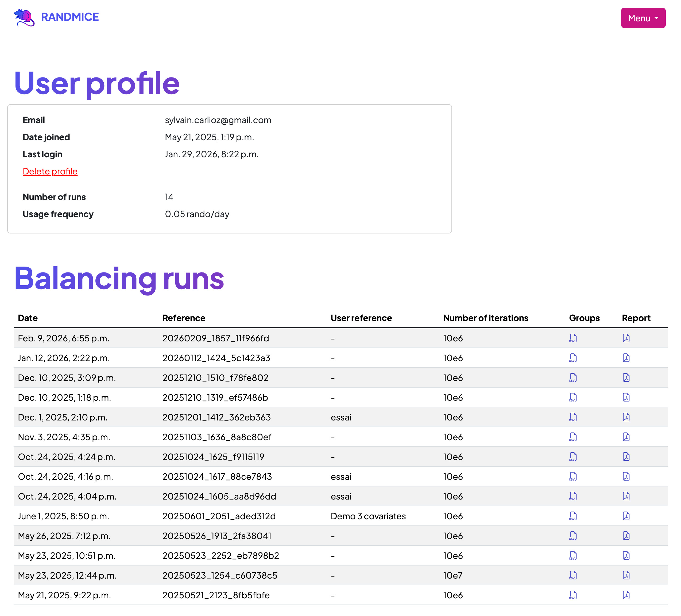Viewport: 681px width, 616px height.
Task: Open PDF report for the Oct. 24, 4:04 p.m. run
Action: tap(627, 496)
